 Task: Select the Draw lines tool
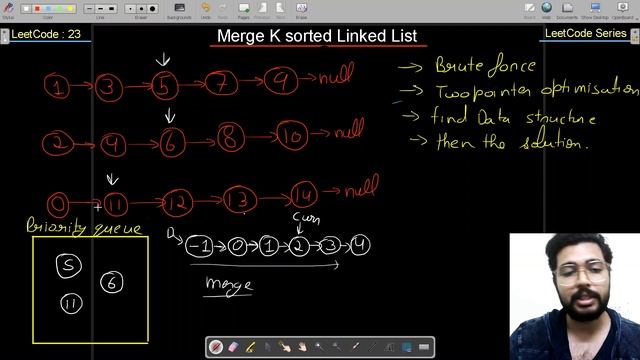[372, 347]
